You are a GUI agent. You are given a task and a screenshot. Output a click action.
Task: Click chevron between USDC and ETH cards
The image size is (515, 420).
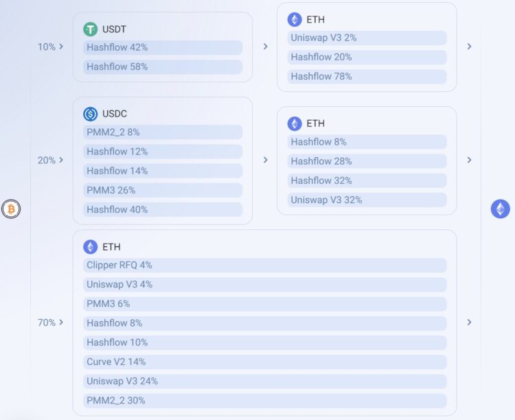pyautogui.click(x=265, y=160)
